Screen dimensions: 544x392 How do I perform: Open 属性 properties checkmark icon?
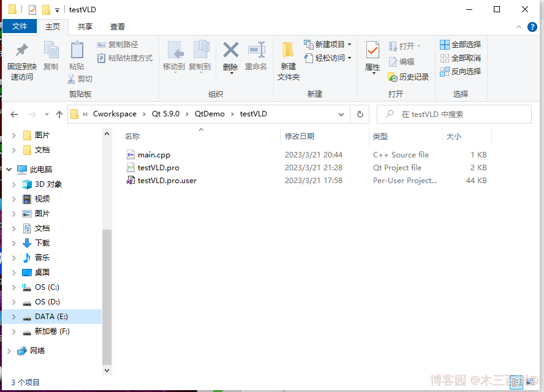[372, 50]
